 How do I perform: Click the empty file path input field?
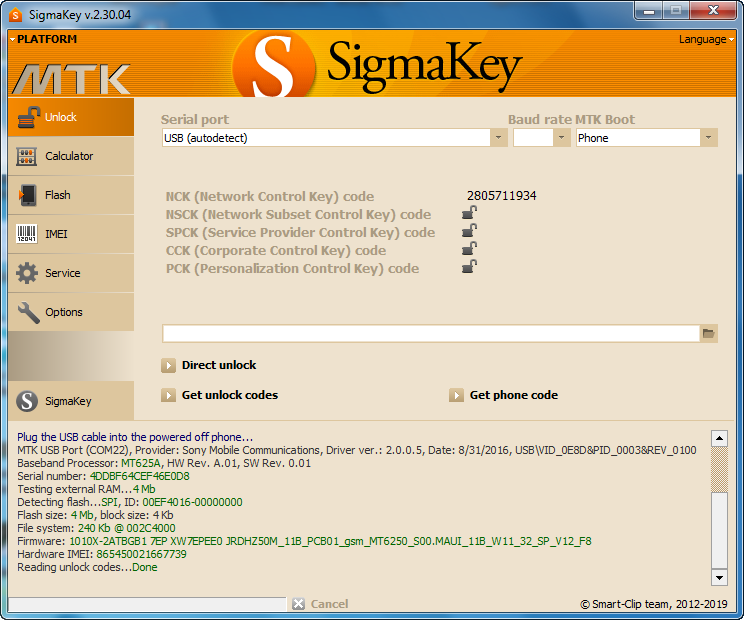coord(431,333)
